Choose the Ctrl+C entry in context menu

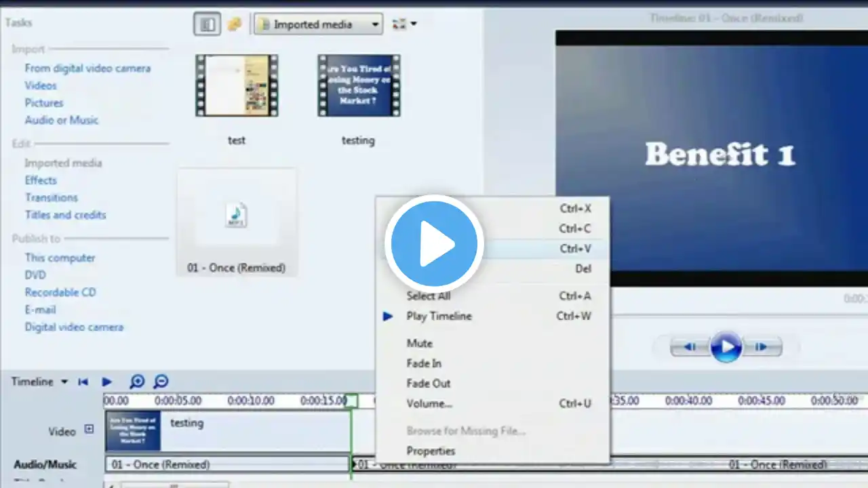pyautogui.click(x=493, y=229)
